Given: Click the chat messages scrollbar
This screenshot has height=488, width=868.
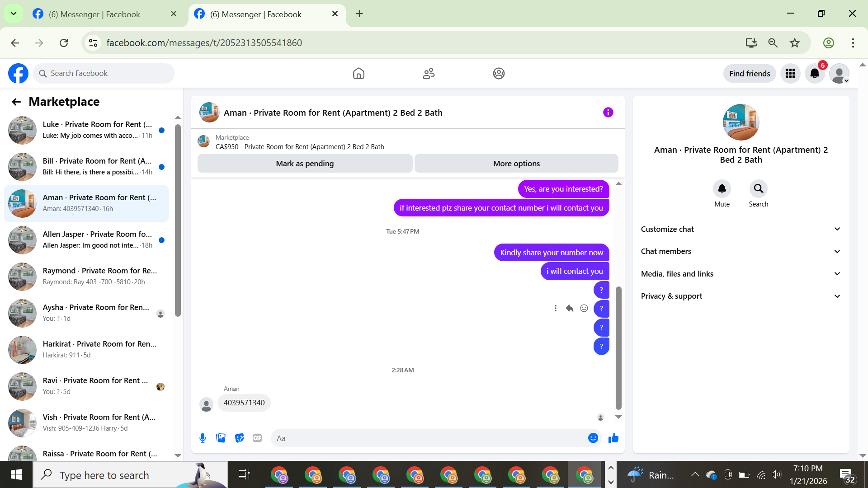Looking at the screenshot, I should 618,348.
